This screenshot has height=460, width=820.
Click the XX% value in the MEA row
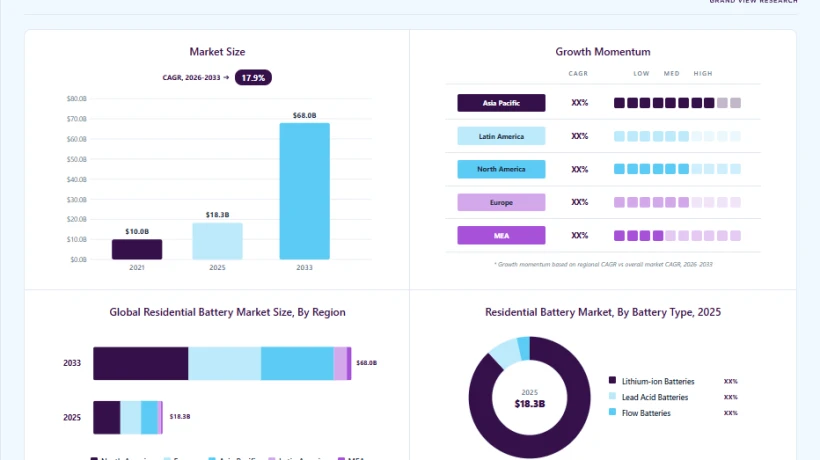579,236
